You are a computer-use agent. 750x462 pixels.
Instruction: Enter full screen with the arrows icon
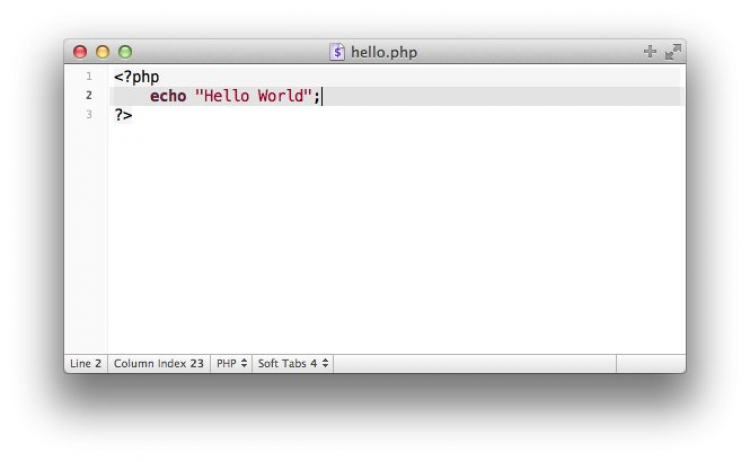pos(673,51)
